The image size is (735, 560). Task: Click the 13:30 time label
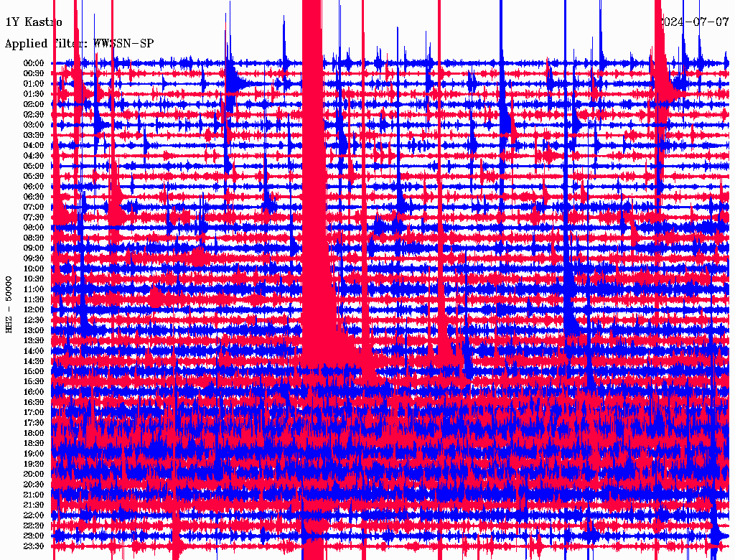click(x=34, y=340)
